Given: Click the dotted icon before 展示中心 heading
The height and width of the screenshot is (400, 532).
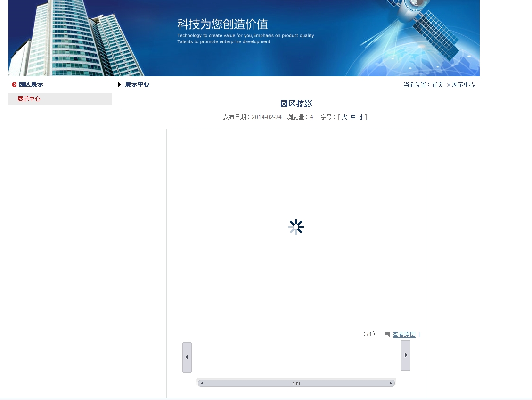Looking at the screenshot, I should 119,84.
